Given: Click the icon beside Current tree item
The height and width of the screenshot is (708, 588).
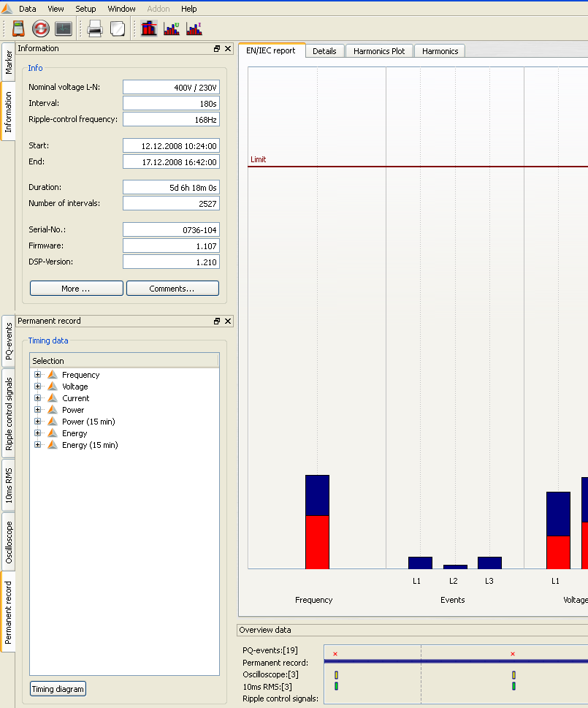Looking at the screenshot, I should [x=53, y=397].
